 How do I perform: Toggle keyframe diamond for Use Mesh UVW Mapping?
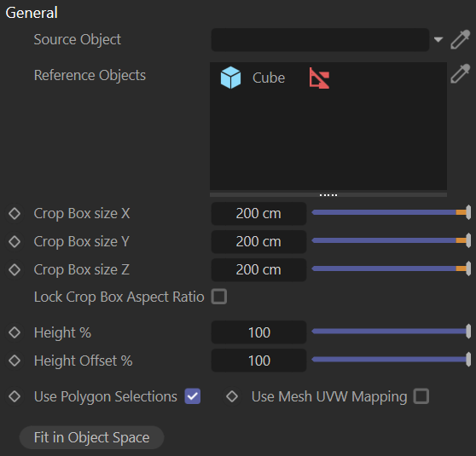tap(232, 396)
